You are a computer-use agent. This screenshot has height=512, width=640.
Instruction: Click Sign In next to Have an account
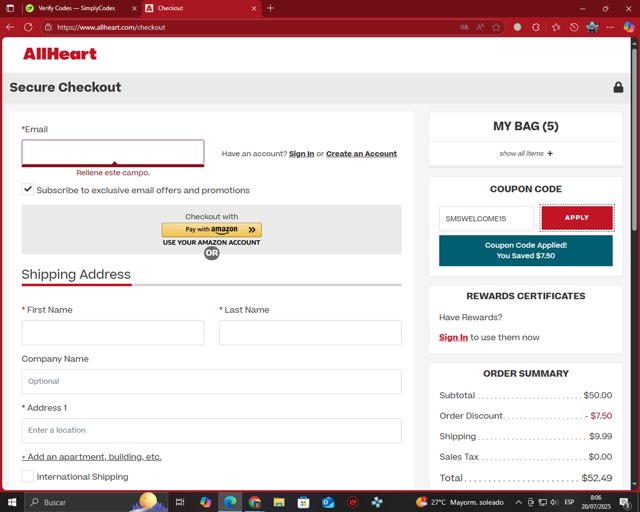(x=302, y=154)
